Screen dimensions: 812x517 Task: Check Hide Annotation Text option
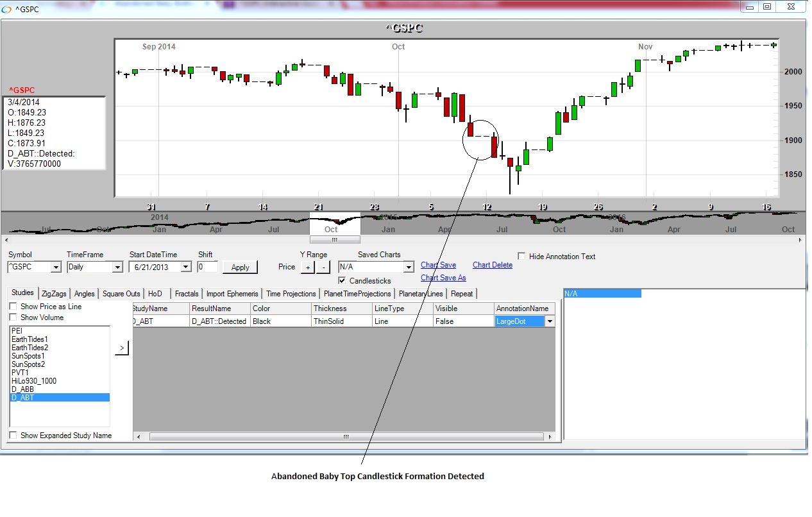pyautogui.click(x=522, y=257)
